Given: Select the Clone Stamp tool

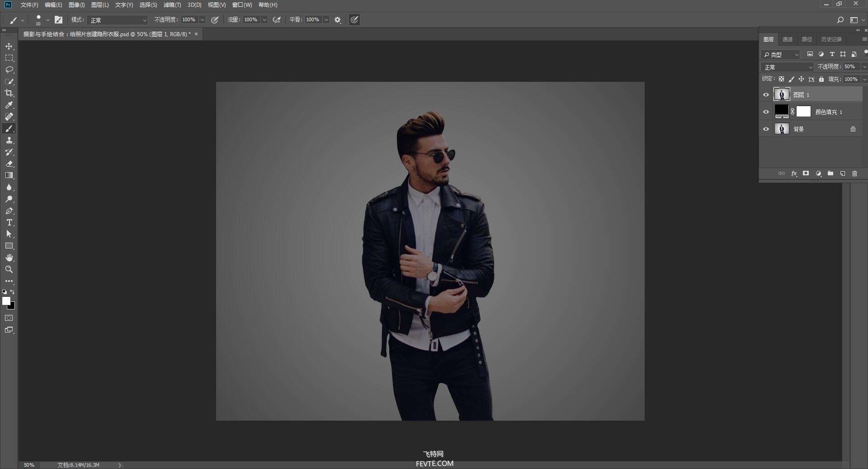Looking at the screenshot, I should point(9,140).
